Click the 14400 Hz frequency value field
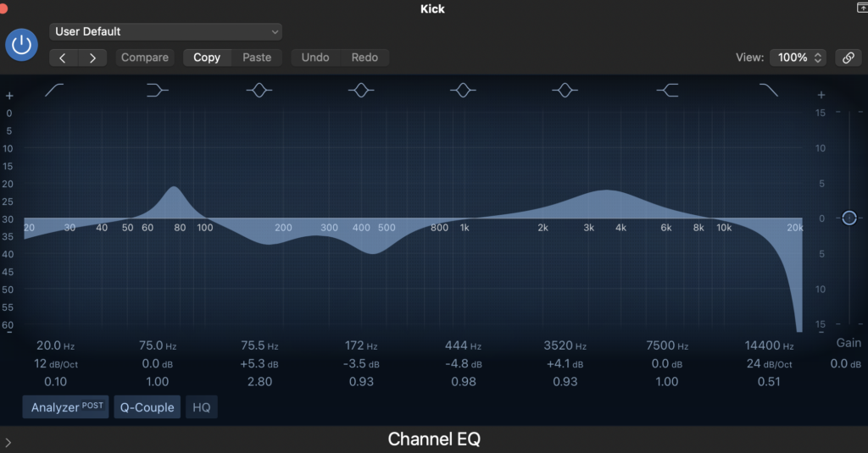Image resolution: width=868 pixels, height=453 pixels. (769, 345)
